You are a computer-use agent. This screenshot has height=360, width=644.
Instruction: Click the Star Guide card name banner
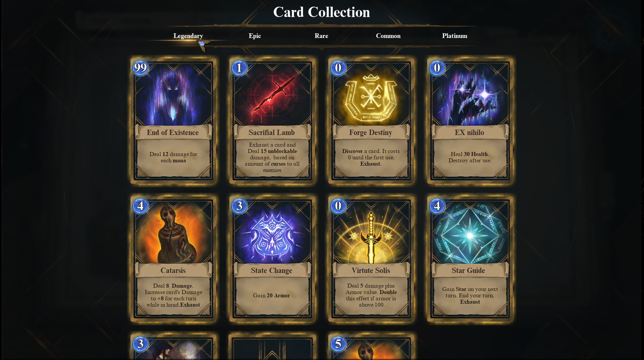470,270
